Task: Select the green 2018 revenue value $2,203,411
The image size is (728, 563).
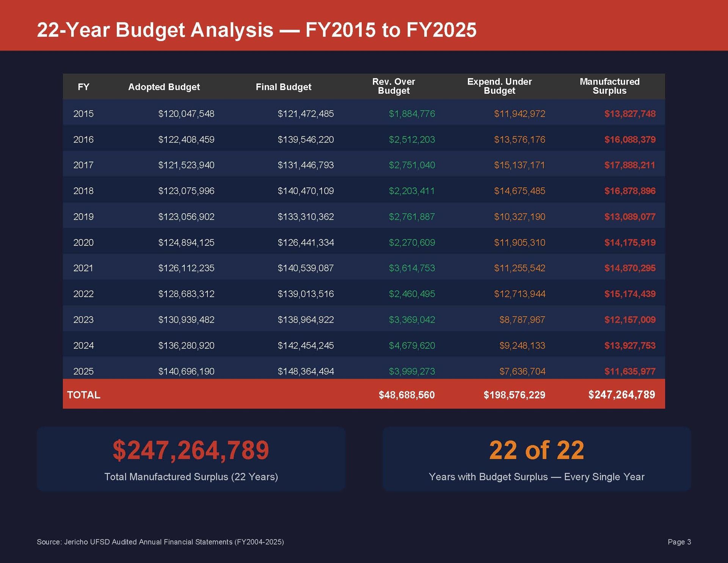Action: pyautogui.click(x=412, y=191)
